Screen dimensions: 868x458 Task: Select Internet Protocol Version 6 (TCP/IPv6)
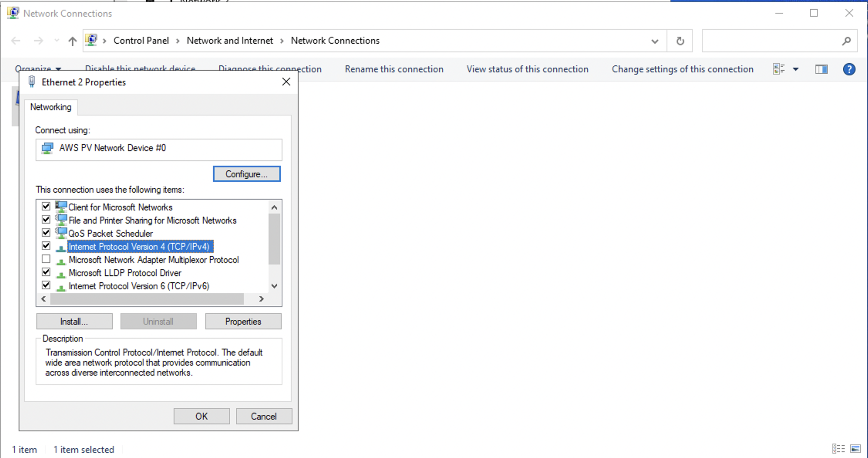(139, 286)
